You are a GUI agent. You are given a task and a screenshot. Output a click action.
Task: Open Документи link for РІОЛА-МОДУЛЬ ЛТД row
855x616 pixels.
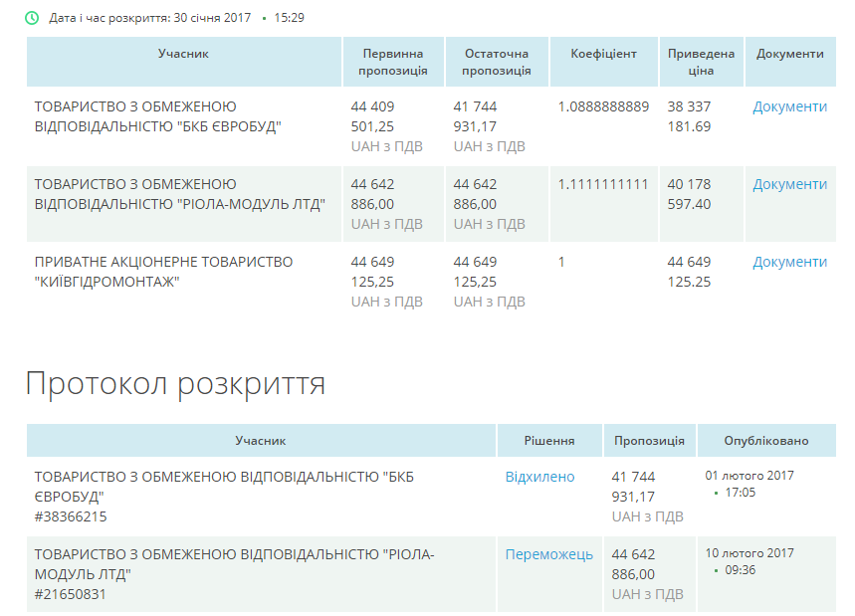click(x=789, y=184)
